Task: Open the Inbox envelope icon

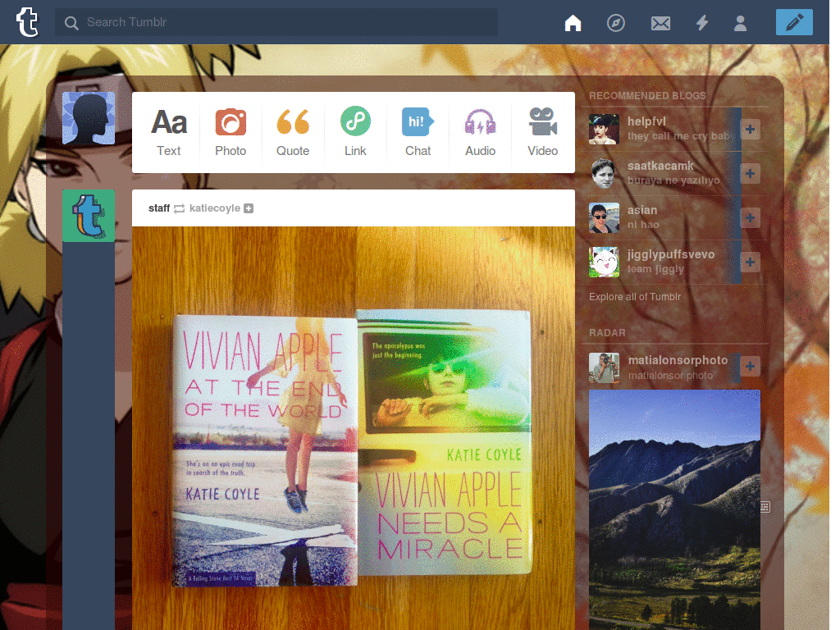Action: (660, 23)
